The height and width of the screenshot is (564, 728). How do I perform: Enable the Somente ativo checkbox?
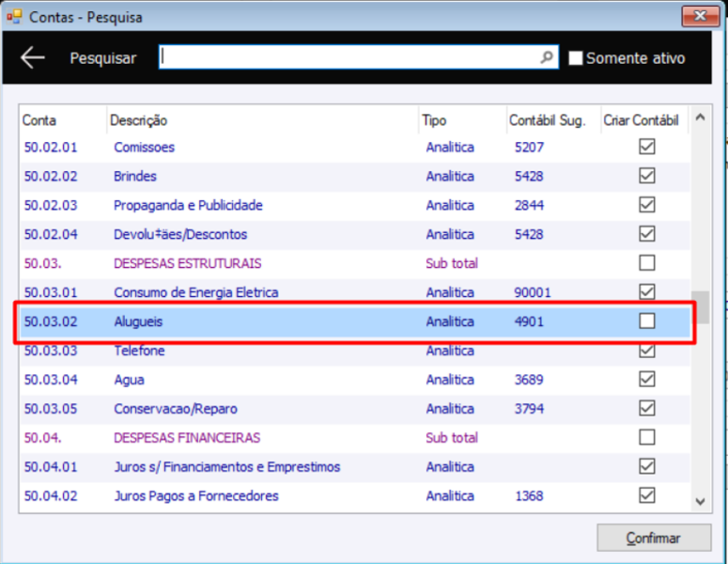click(576, 58)
